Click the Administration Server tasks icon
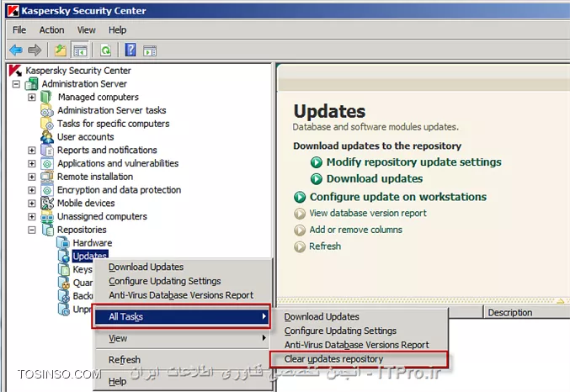570x392 pixels. coord(47,110)
